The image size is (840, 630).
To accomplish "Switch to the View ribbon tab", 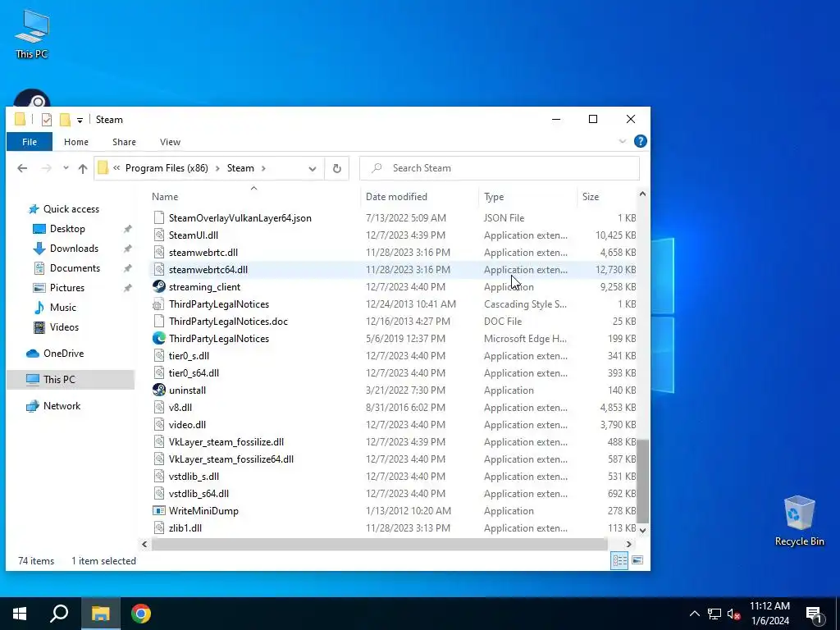I will (170, 142).
